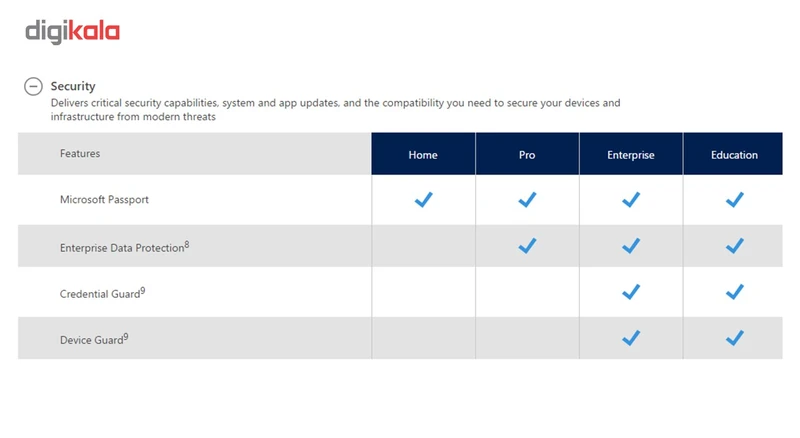Click Enterprise Data Protection checkmark under Enterprise

[631, 246]
